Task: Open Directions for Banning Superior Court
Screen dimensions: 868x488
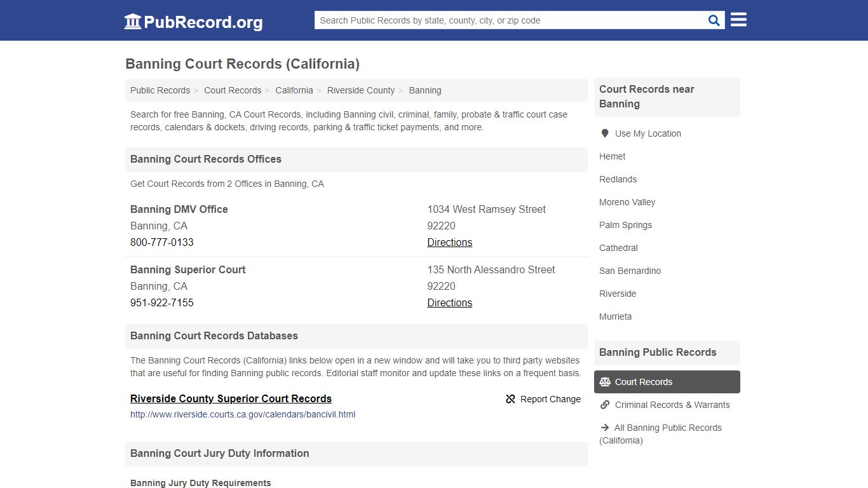Action: click(450, 302)
